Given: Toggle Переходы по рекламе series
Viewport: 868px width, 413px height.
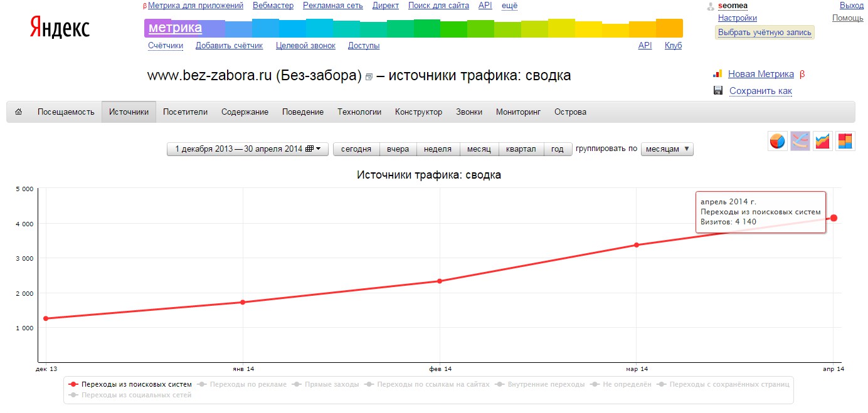Looking at the screenshot, I should [243, 384].
